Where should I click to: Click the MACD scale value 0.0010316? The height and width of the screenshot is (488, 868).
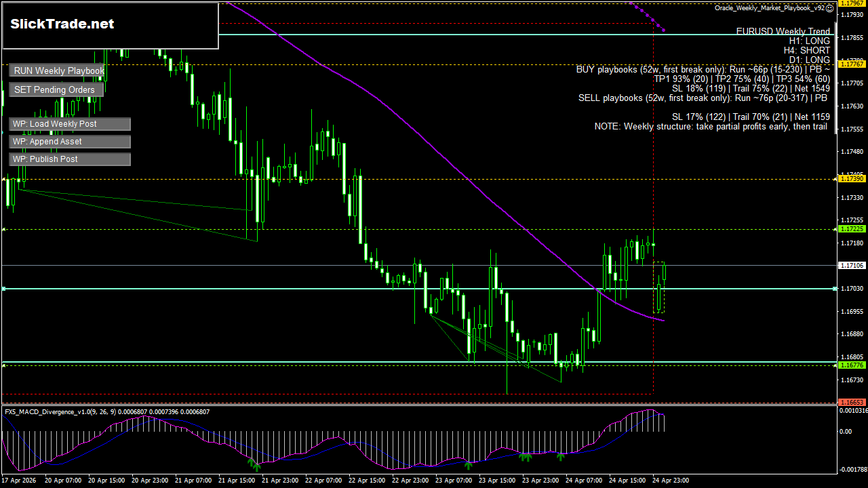(852, 411)
